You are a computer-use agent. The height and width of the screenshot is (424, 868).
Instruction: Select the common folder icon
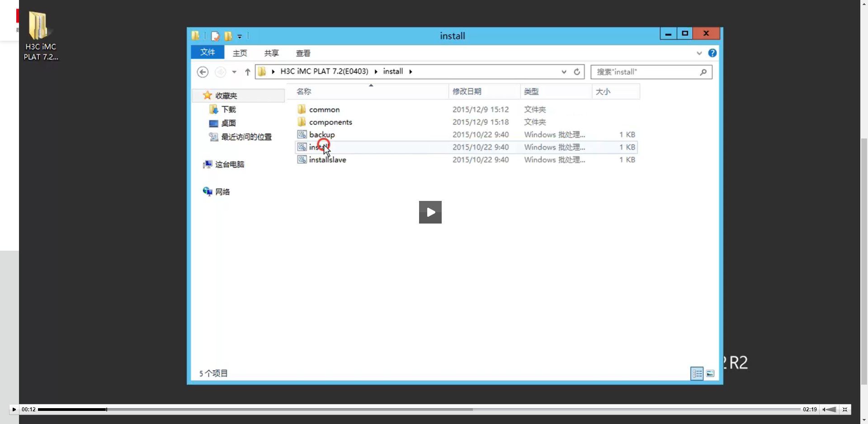pyautogui.click(x=302, y=109)
